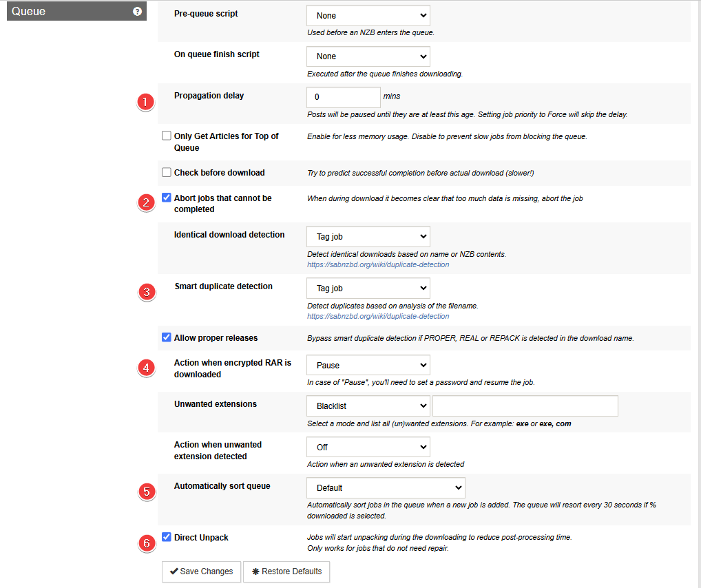The image size is (701, 588).
Task: Click the red number 5 marker
Action: 145,491
